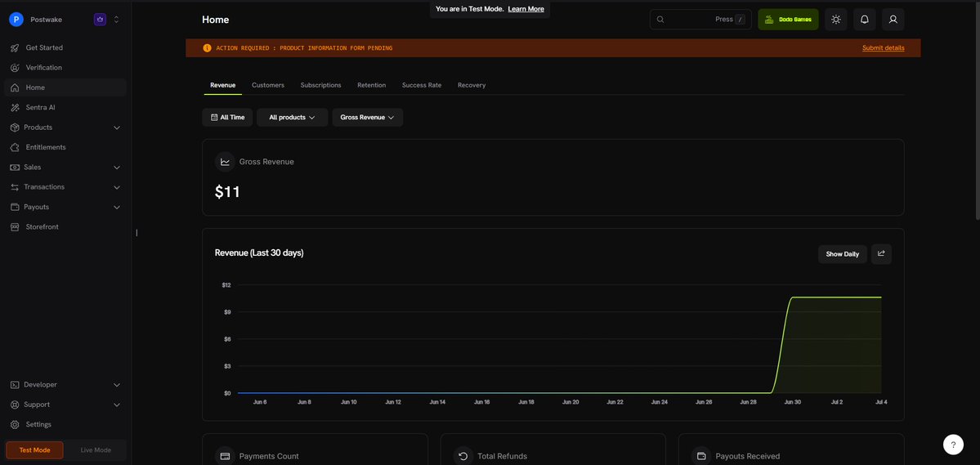Open notifications bell icon
This screenshot has height=465, width=980.
pos(865,20)
